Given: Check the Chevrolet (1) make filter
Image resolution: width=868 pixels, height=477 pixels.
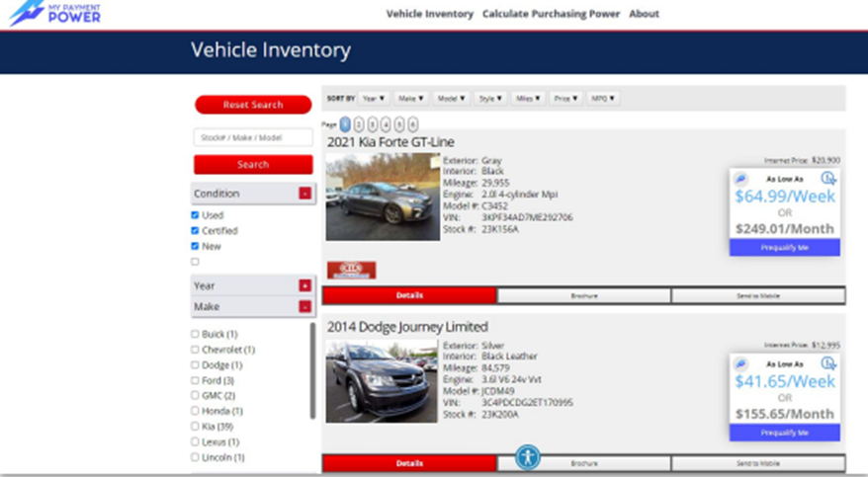Looking at the screenshot, I should pos(195,350).
